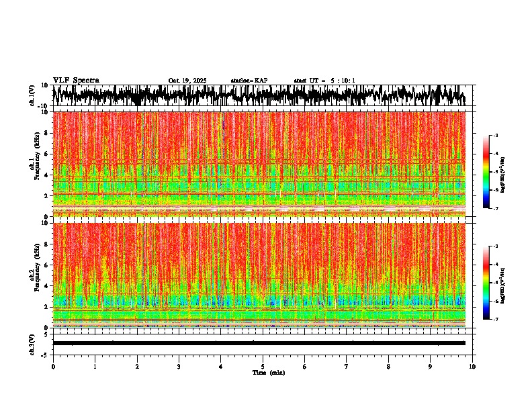Click the ch.1 spectrogram color scale bar
Viewport: 532px width, 411px height.
coord(486,172)
